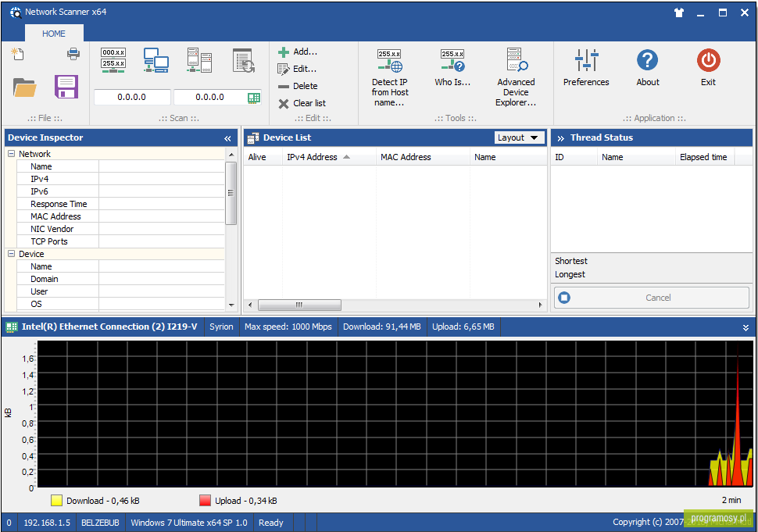Click the red Upload legend swatch
This screenshot has height=532, width=758.
(x=205, y=501)
